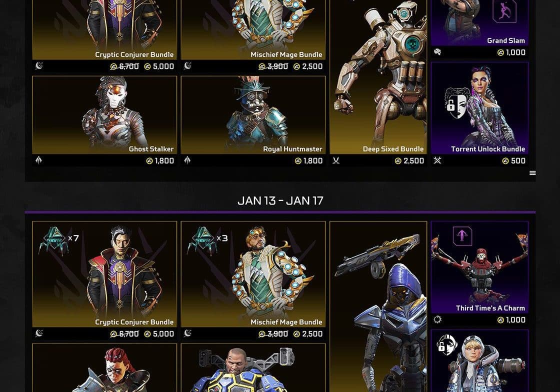Image resolution: width=560 pixels, height=392 pixels.
Task: Click the moon icon under the top Cryptic Conjurer Bundle
Action: click(39, 65)
